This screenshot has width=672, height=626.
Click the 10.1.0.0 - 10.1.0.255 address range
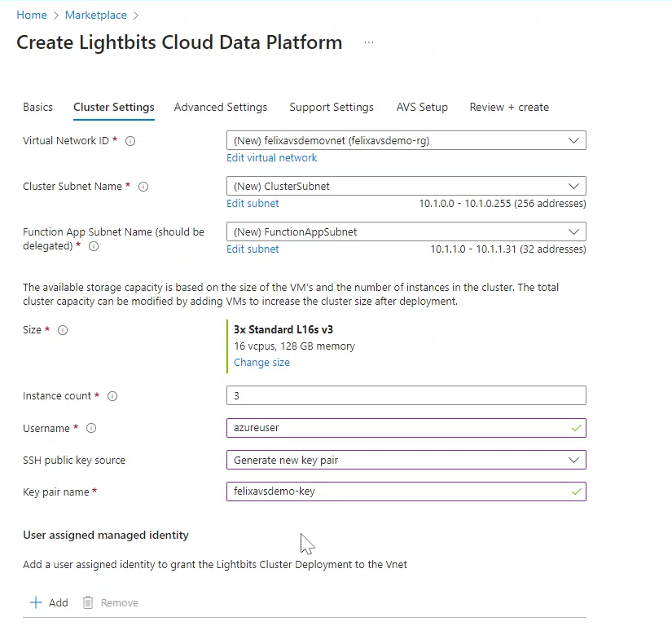[503, 203]
